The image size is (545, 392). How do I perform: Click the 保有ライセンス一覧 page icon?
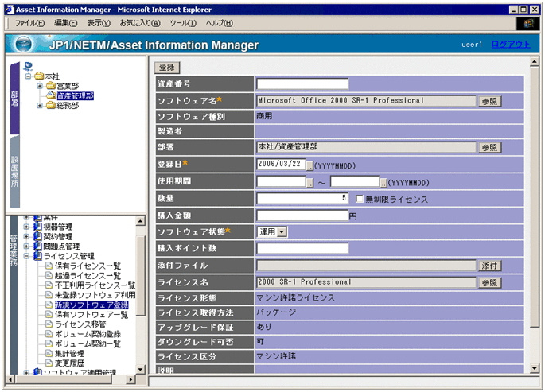click(49, 266)
